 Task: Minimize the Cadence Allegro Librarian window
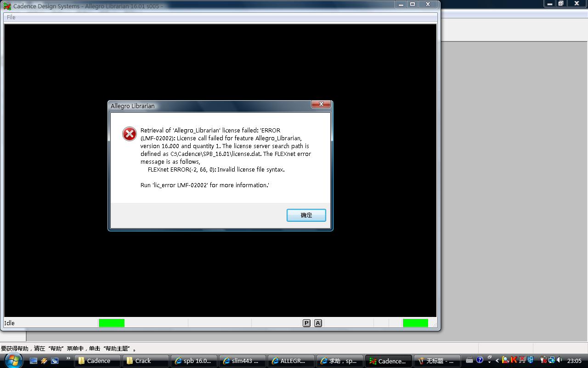(x=401, y=4)
